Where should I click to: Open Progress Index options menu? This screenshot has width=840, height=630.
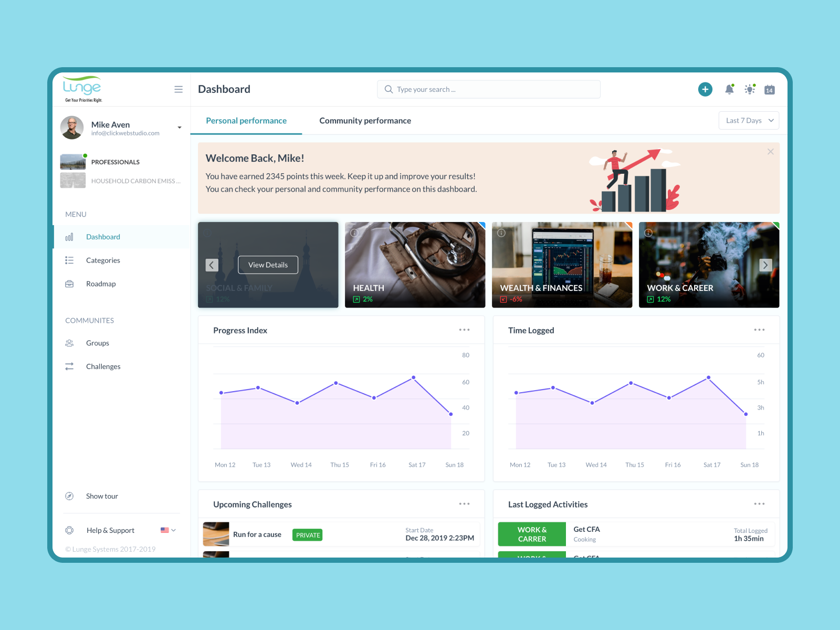point(465,330)
